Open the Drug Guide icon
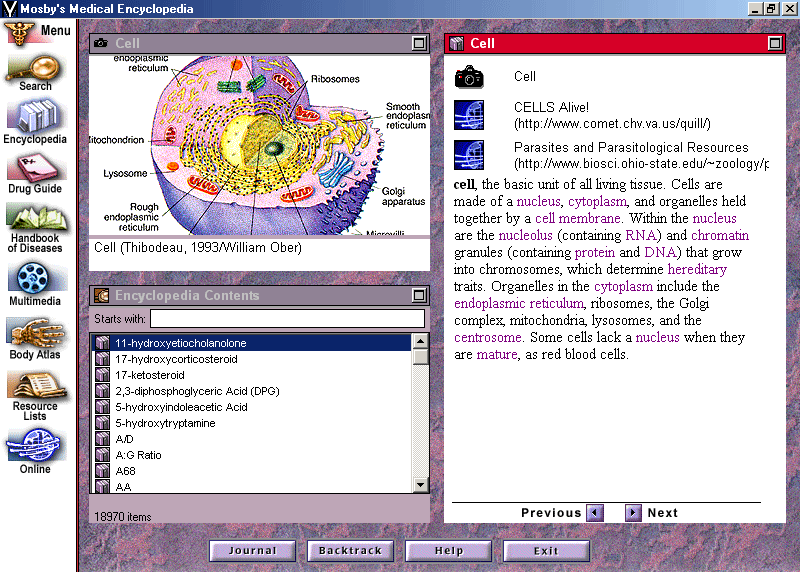Screen dimensions: 800x572 click(x=36, y=168)
